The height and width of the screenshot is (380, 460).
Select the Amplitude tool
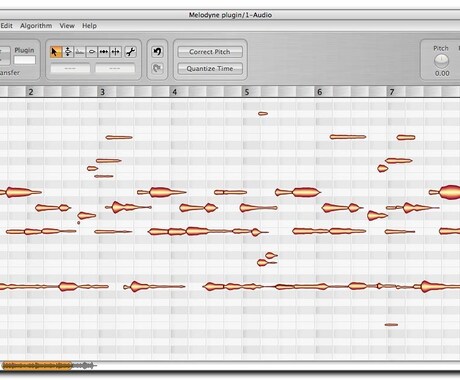(x=91, y=52)
